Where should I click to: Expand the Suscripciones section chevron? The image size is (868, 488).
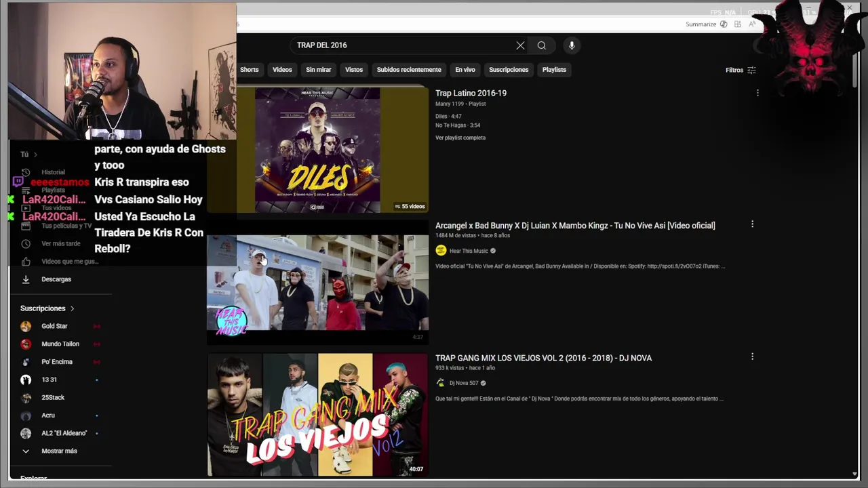(x=72, y=308)
